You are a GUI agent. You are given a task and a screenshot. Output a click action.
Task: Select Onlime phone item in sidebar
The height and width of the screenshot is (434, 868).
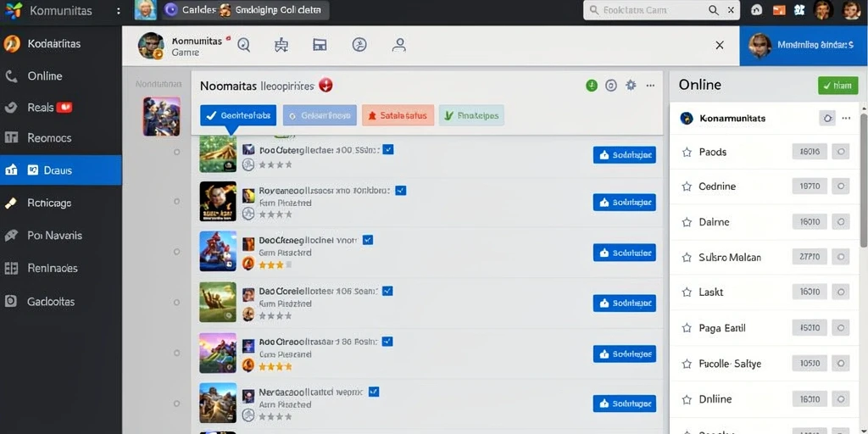pos(61,76)
